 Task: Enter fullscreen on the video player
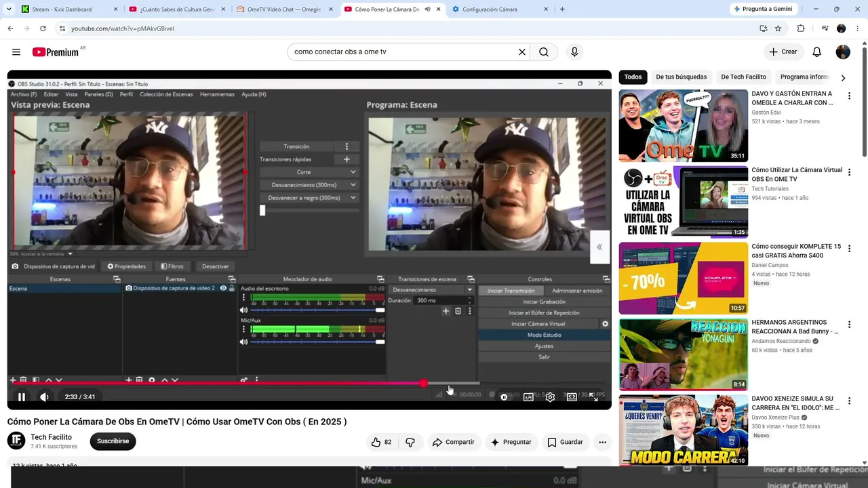point(594,397)
